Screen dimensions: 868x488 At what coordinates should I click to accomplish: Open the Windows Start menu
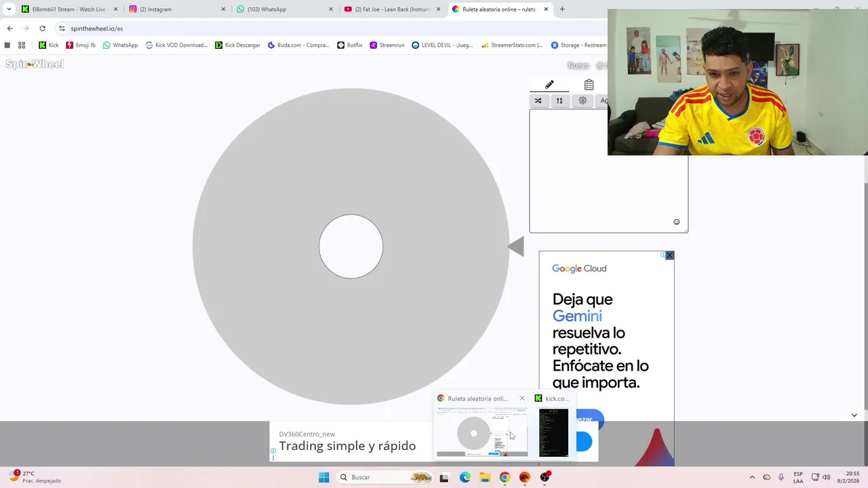pos(323,477)
